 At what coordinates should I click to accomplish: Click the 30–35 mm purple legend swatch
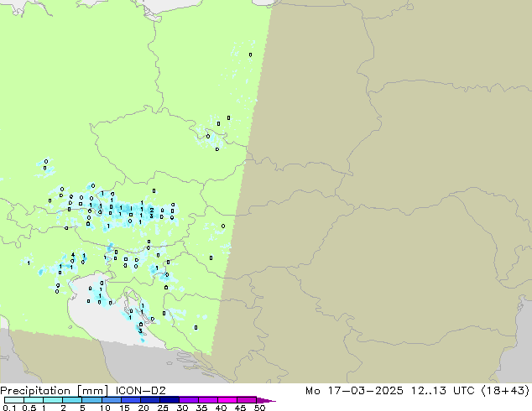pyautogui.click(x=188, y=400)
